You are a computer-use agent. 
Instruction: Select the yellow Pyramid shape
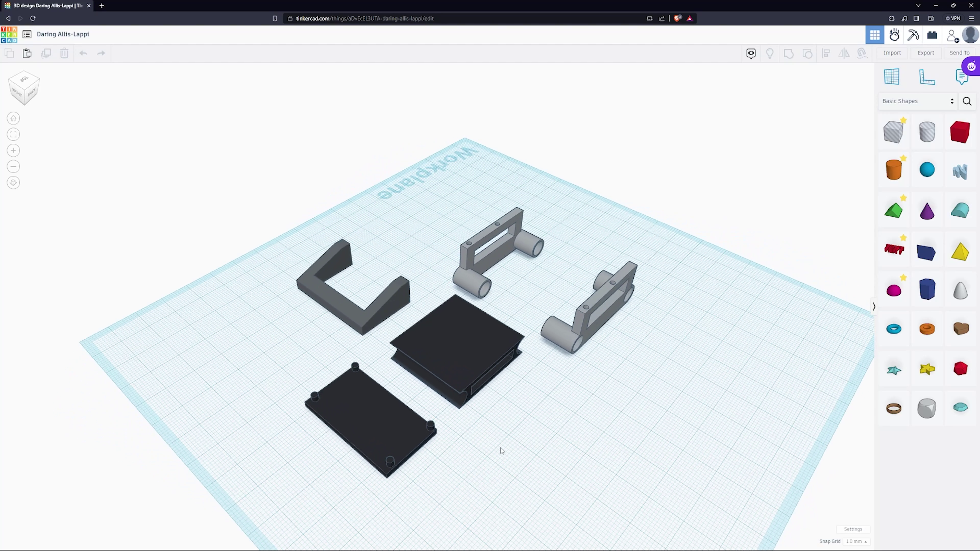coord(960,252)
